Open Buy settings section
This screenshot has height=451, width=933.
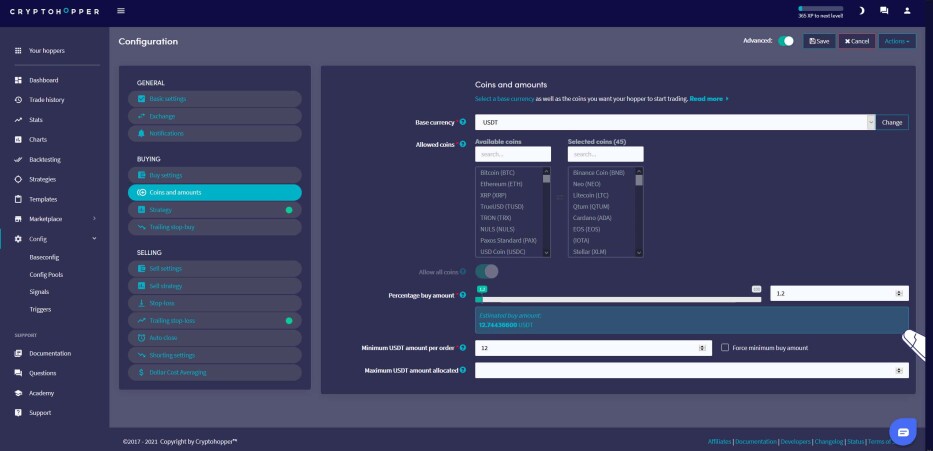pos(215,176)
